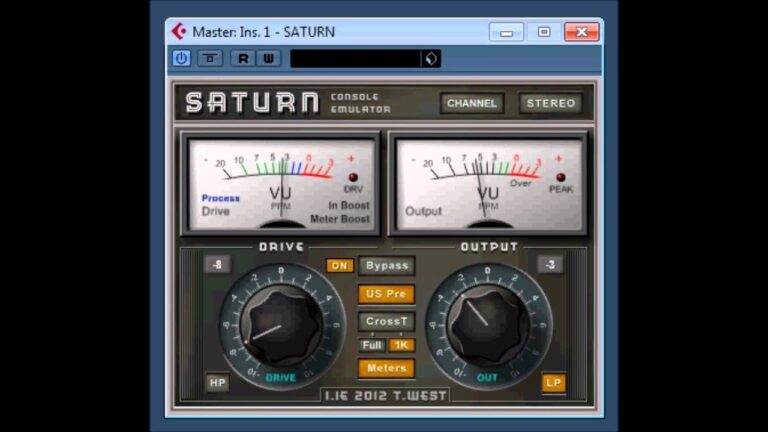Click the Output VU meter display
Screen dimensions: 768x432
489,184
